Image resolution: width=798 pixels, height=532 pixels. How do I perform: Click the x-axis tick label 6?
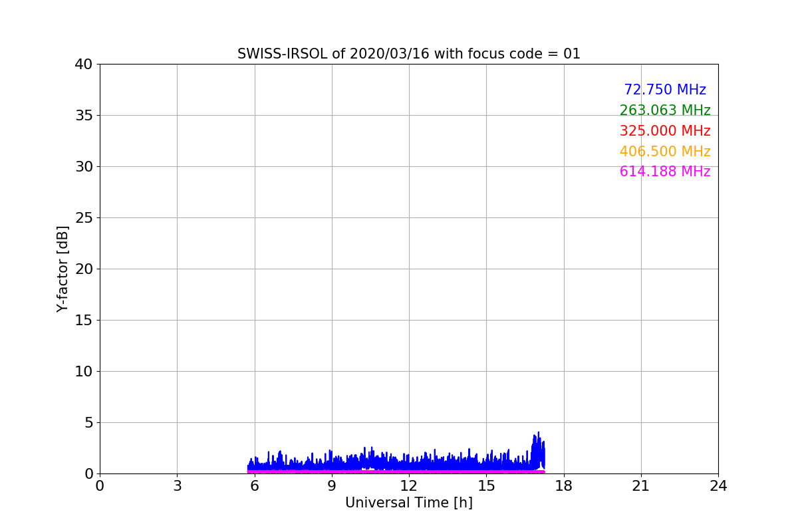coord(255,486)
